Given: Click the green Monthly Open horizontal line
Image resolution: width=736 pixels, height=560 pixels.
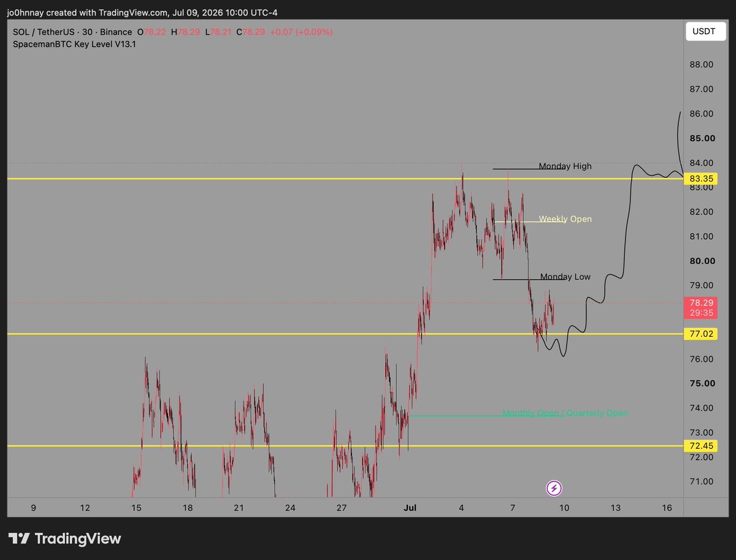Looking at the screenshot, I should click(x=454, y=416).
